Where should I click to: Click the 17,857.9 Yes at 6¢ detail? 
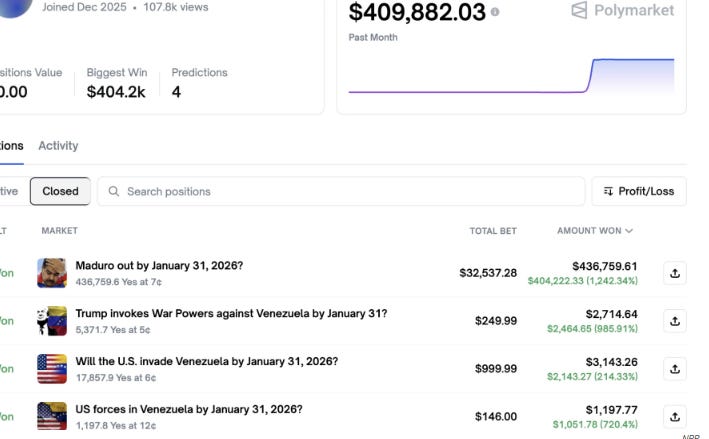pyautogui.click(x=116, y=378)
